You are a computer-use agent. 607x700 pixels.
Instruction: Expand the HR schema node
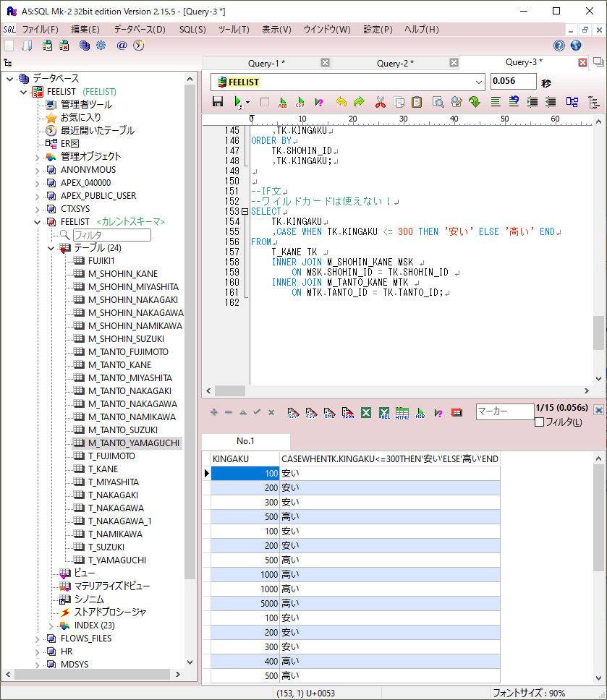[x=38, y=652]
